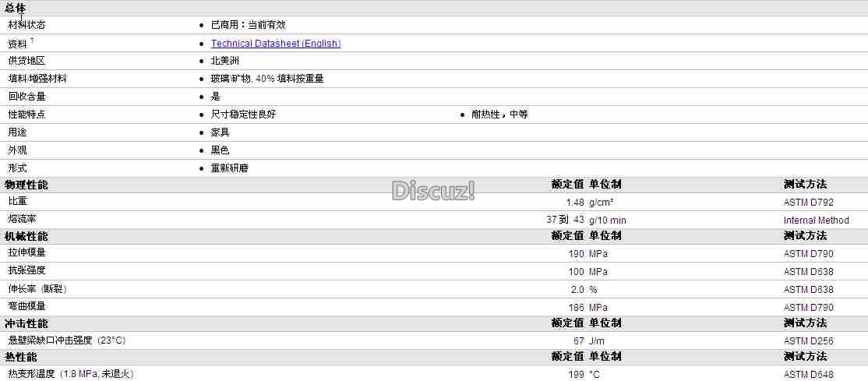
Task: Click 额定值 header in 机械性能 section
Action: point(567,236)
